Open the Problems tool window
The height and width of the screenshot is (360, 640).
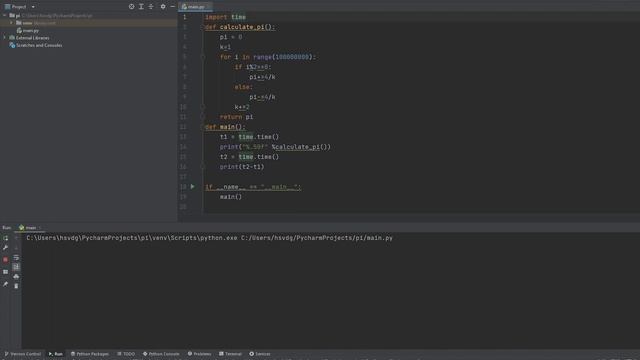[x=200, y=354]
